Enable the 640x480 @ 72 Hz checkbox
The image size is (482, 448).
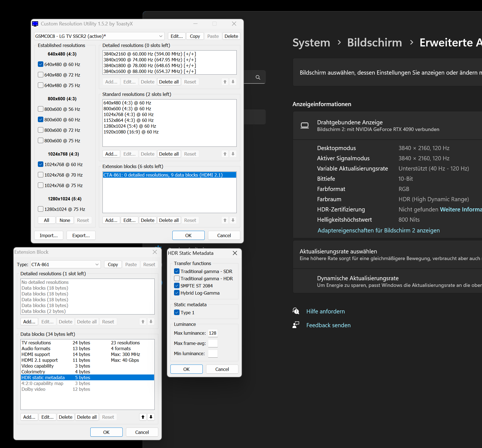pyautogui.click(x=41, y=75)
